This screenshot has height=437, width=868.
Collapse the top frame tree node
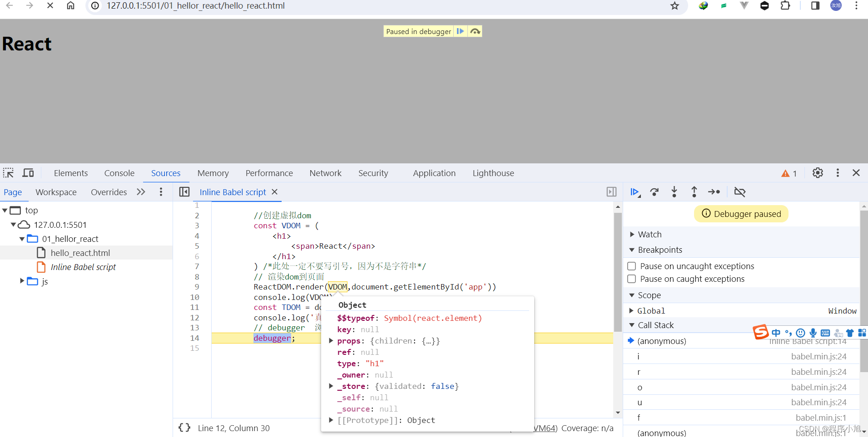coord(5,211)
